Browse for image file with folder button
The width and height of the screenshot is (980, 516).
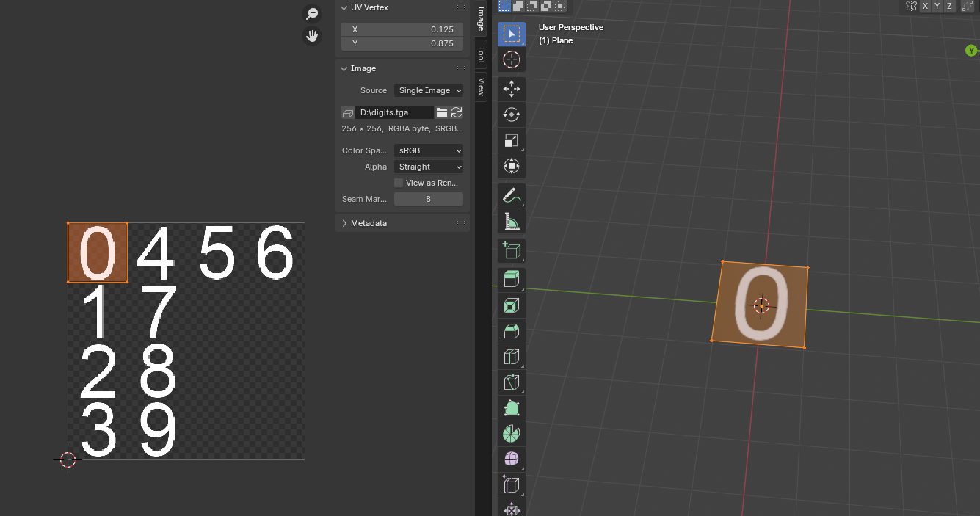tap(441, 112)
